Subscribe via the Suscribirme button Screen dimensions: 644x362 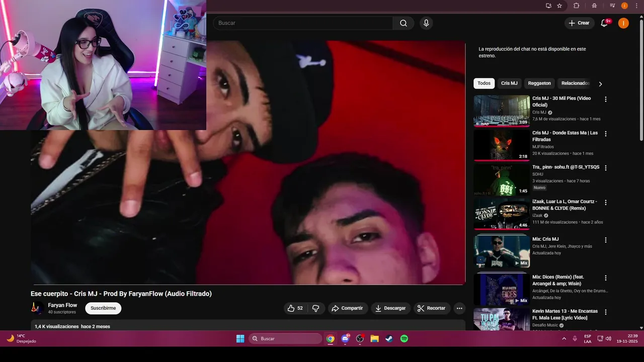click(103, 308)
